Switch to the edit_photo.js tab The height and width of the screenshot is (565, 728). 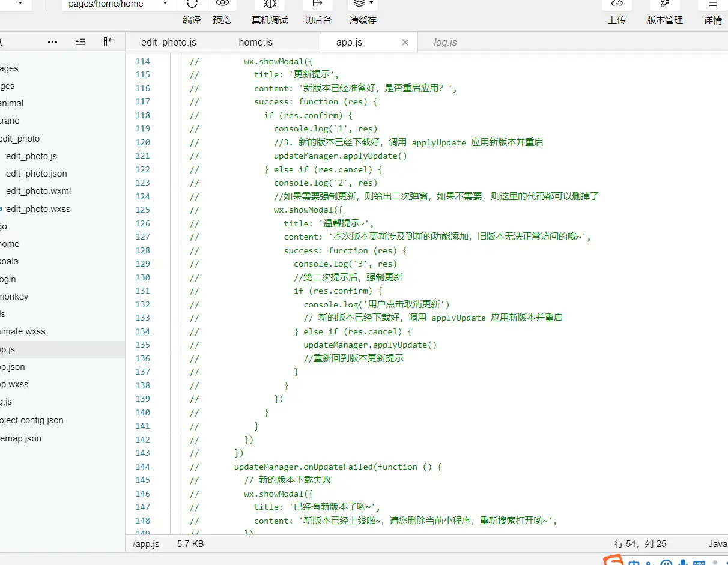[169, 42]
